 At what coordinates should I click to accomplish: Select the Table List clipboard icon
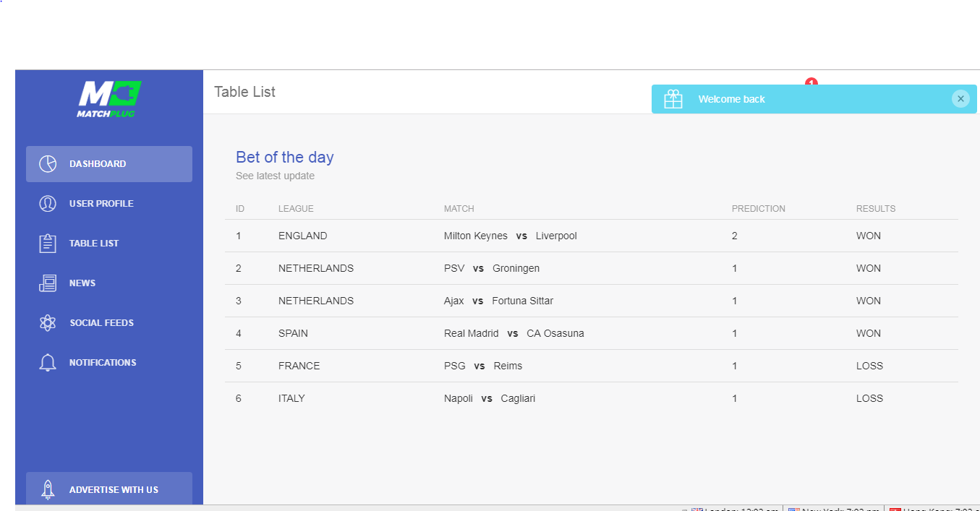(x=48, y=244)
